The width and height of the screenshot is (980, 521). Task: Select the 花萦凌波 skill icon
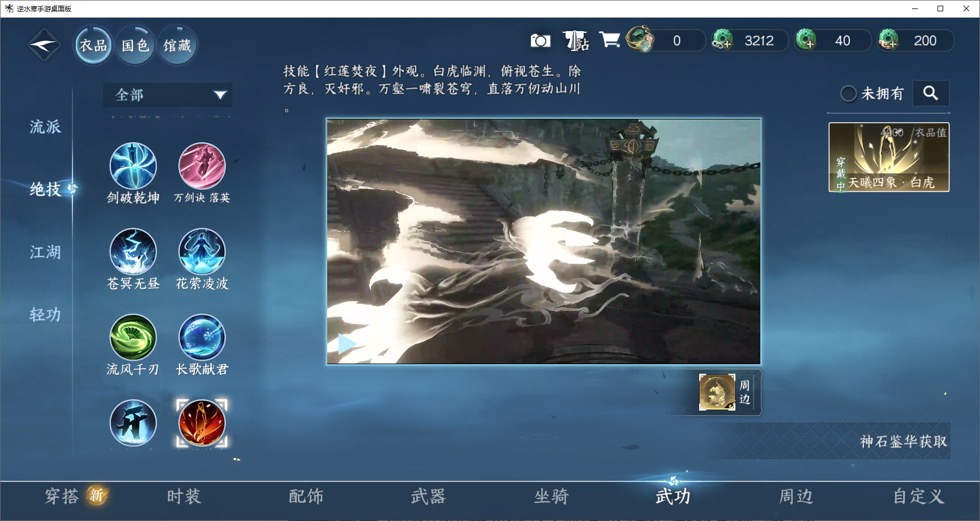pos(202,251)
